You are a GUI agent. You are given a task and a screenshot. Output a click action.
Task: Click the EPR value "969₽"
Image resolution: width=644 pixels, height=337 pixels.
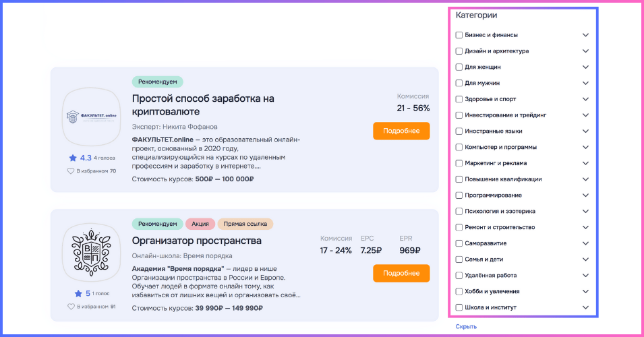(x=410, y=250)
